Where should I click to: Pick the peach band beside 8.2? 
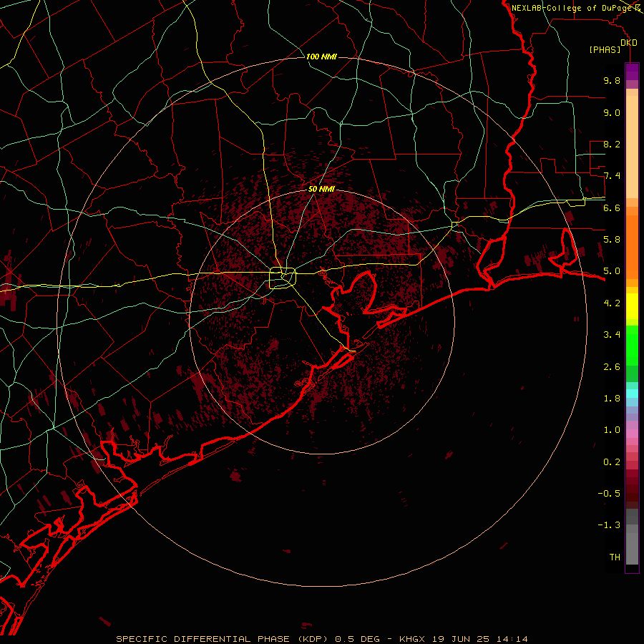(x=632, y=147)
